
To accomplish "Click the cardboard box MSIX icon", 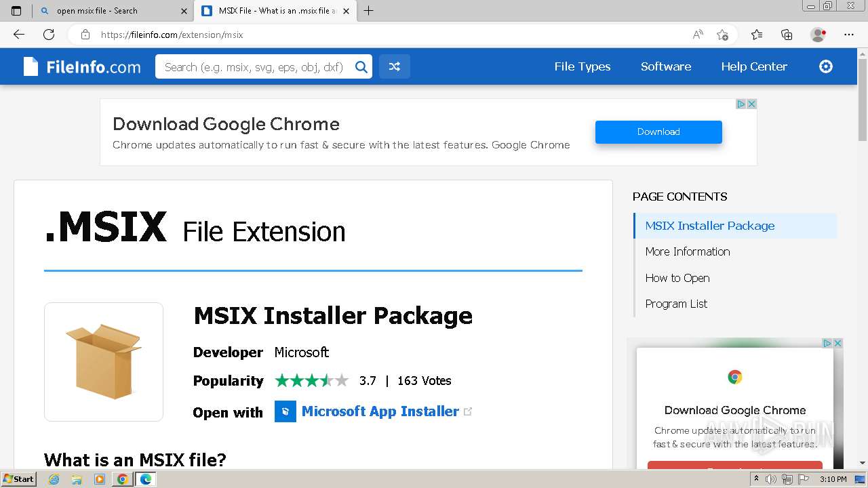I will [x=104, y=362].
